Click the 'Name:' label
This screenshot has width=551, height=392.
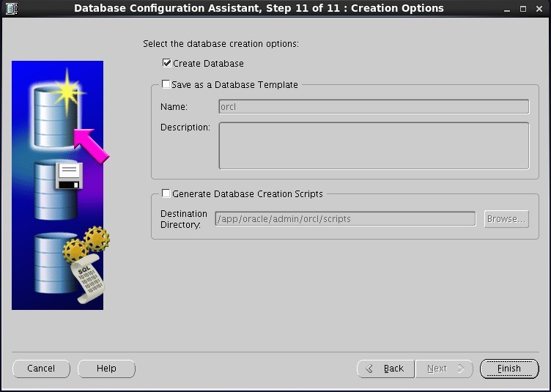[174, 107]
